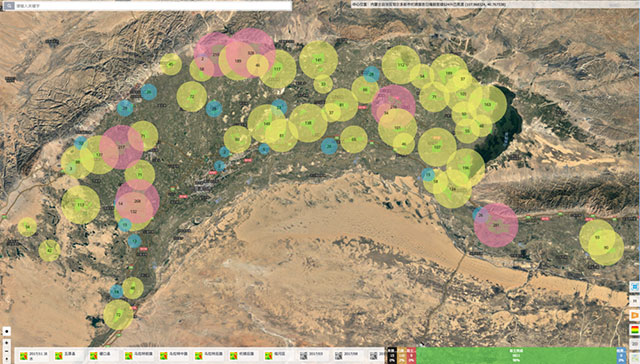Click the yellow cluster circle labeled 124
This screenshot has height=364, width=640.
[452, 189]
